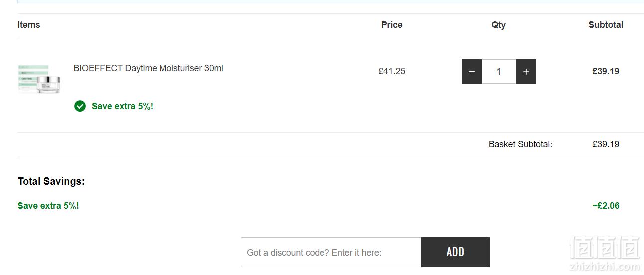Click the quantity field showing 1

[498, 72]
